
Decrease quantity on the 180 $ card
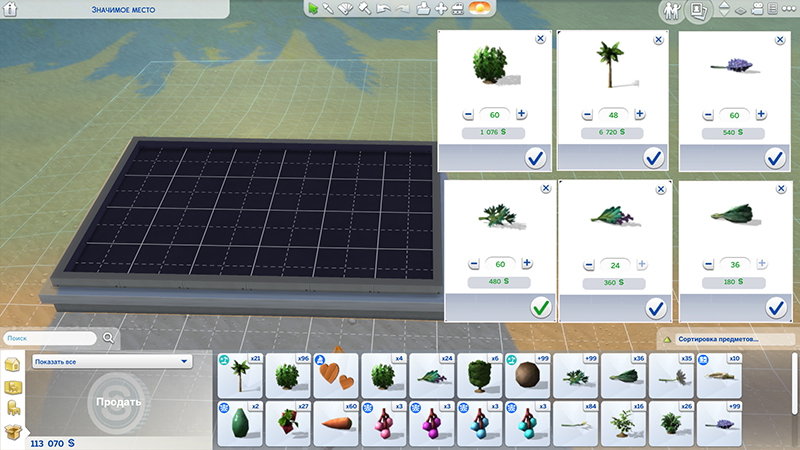pyautogui.click(x=708, y=264)
